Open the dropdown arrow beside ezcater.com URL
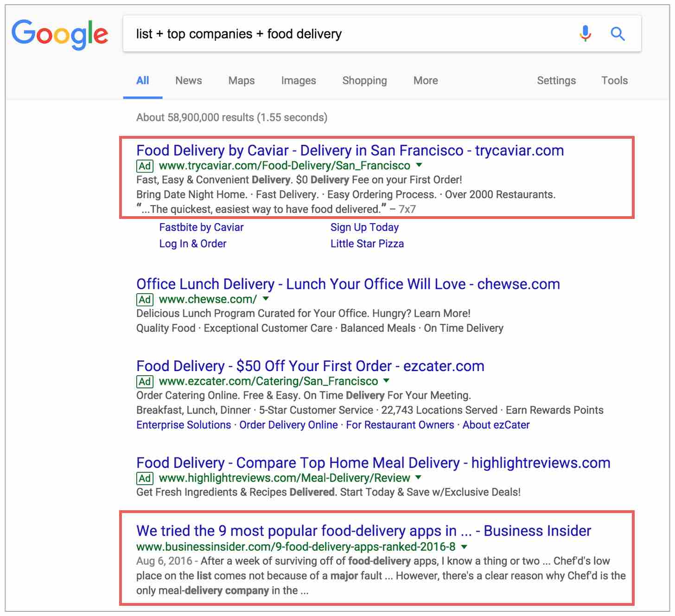 (387, 381)
